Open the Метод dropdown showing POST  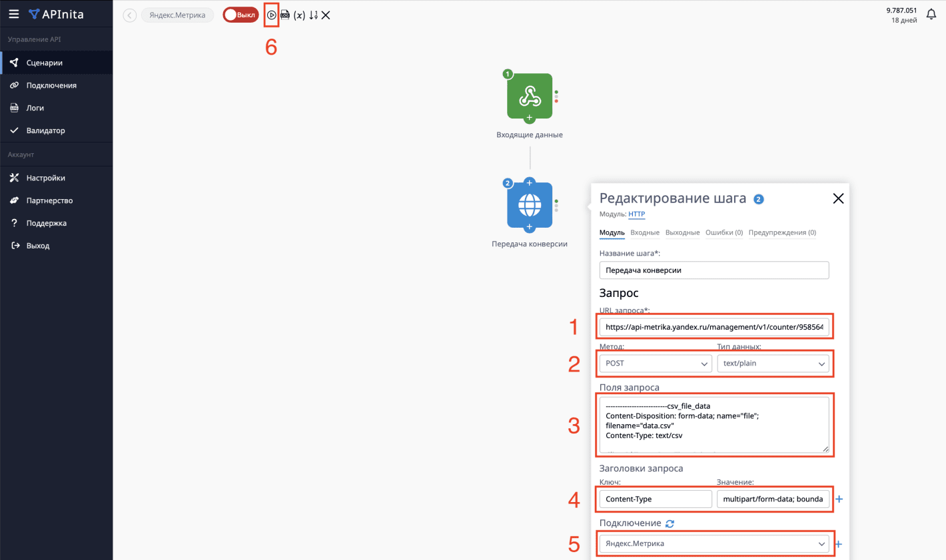[x=656, y=364]
